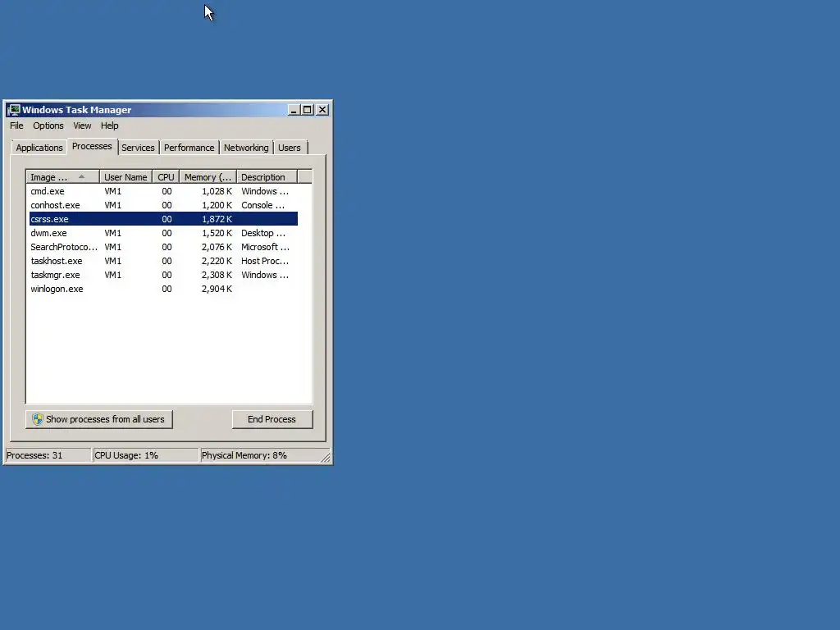Maximize the Windows Task Manager window

pos(308,110)
